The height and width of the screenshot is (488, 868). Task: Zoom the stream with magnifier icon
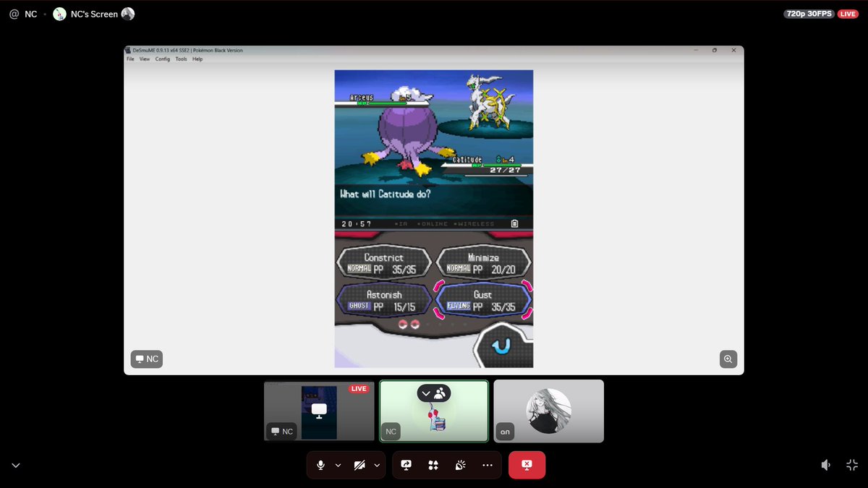728,359
